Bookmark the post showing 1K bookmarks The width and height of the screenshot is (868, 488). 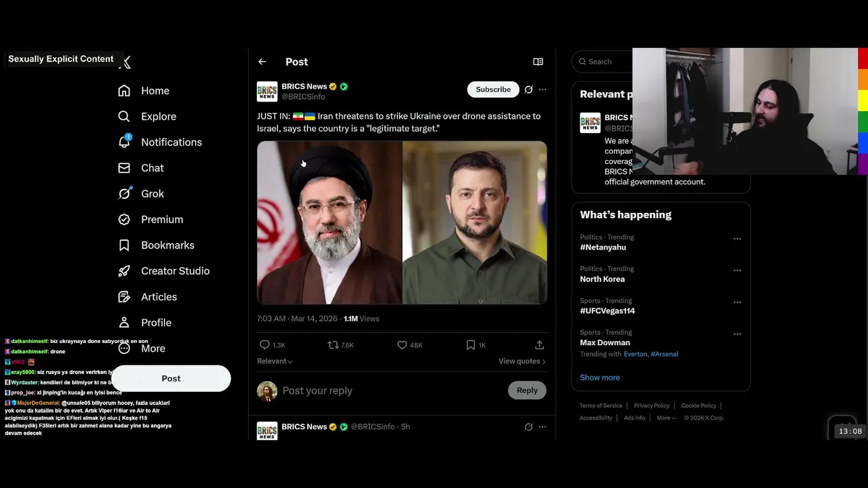tap(471, 345)
